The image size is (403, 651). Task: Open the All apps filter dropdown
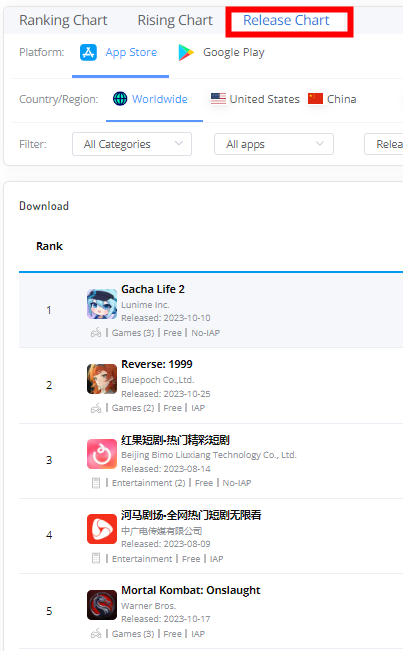pos(274,144)
